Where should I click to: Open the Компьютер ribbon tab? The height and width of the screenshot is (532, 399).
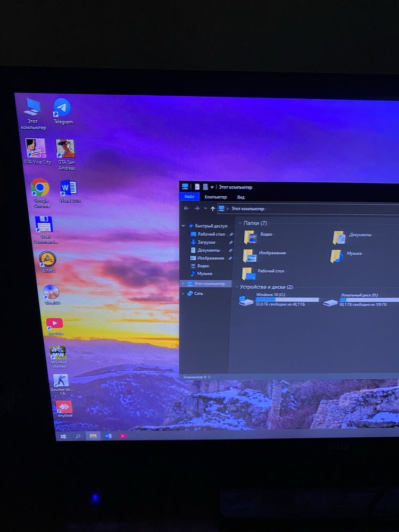215,197
